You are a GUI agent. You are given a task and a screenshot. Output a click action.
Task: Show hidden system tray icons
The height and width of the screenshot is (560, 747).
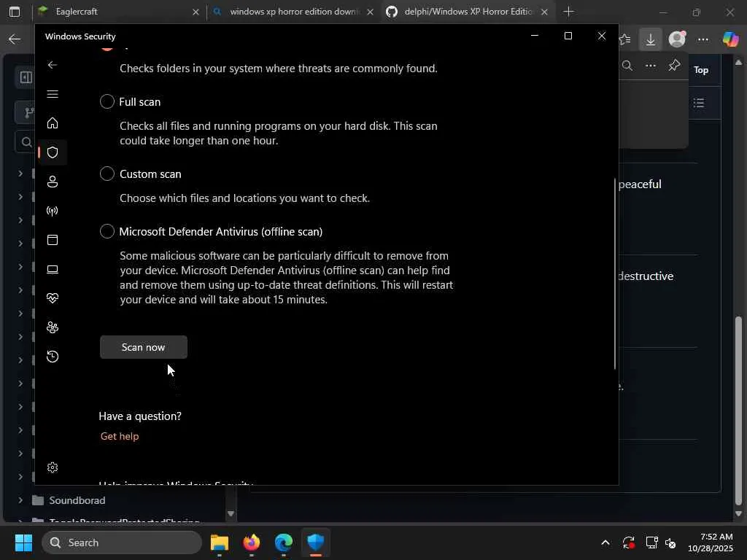coord(605,542)
